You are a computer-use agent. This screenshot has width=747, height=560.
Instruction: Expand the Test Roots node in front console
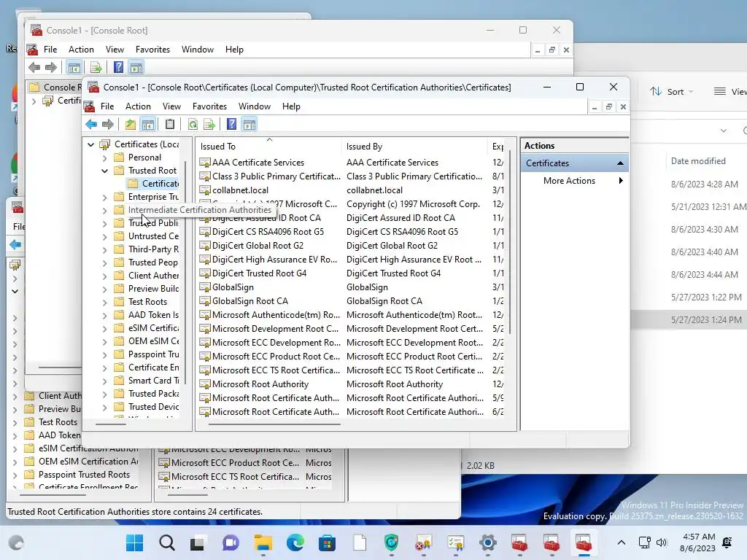click(x=105, y=303)
